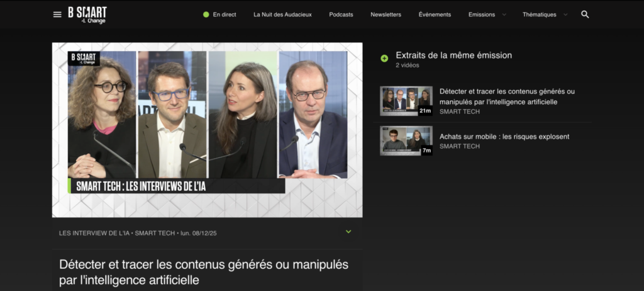Click the green En direct dot
The image size is (644, 291).
(206, 14)
